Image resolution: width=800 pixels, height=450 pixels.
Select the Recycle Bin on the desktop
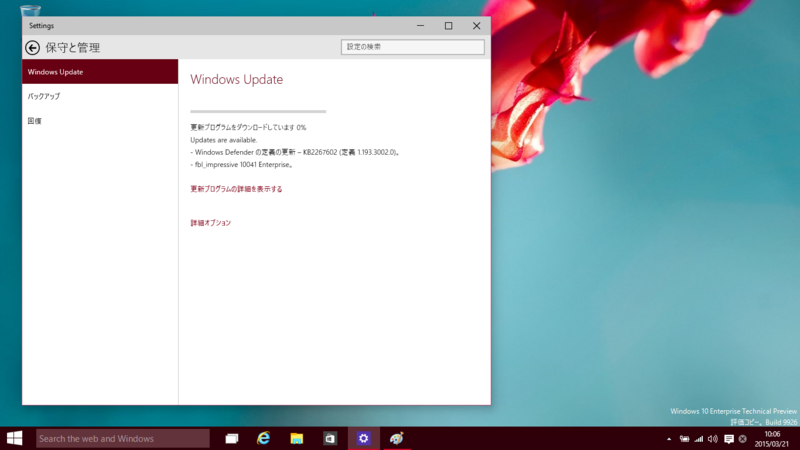coord(30,10)
